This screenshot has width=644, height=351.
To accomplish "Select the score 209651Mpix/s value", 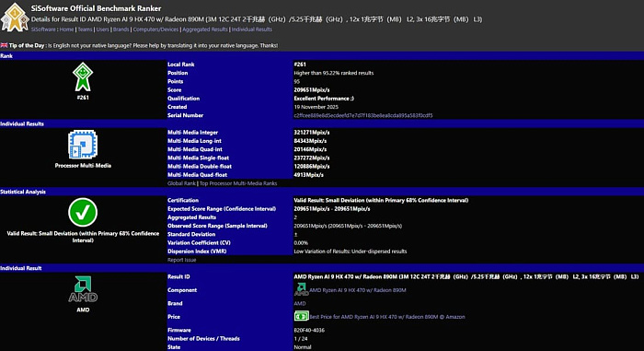I will coord(312,89).
